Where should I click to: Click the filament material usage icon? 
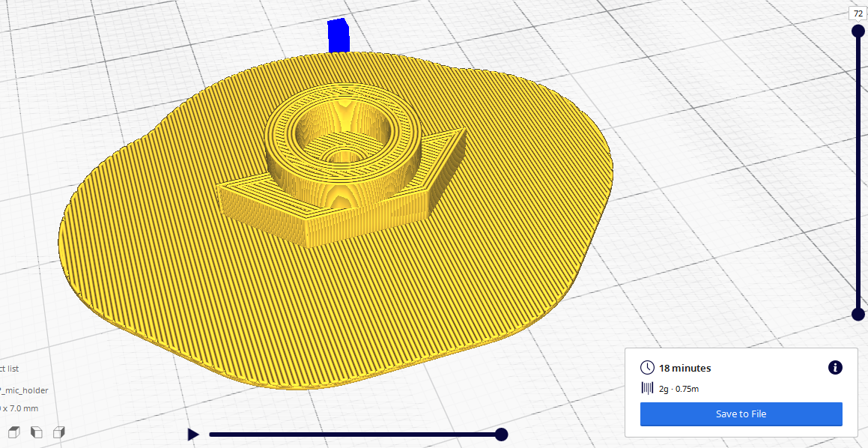(647, 388)
